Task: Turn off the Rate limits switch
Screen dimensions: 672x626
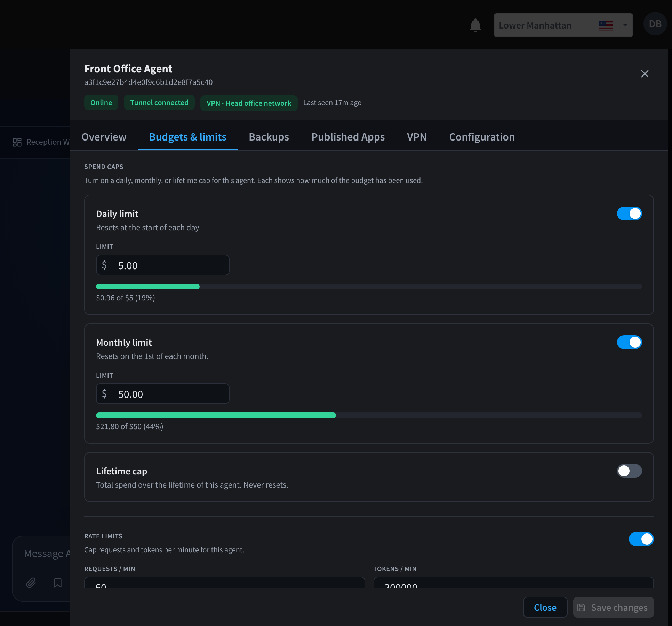Action: (641, 539)
